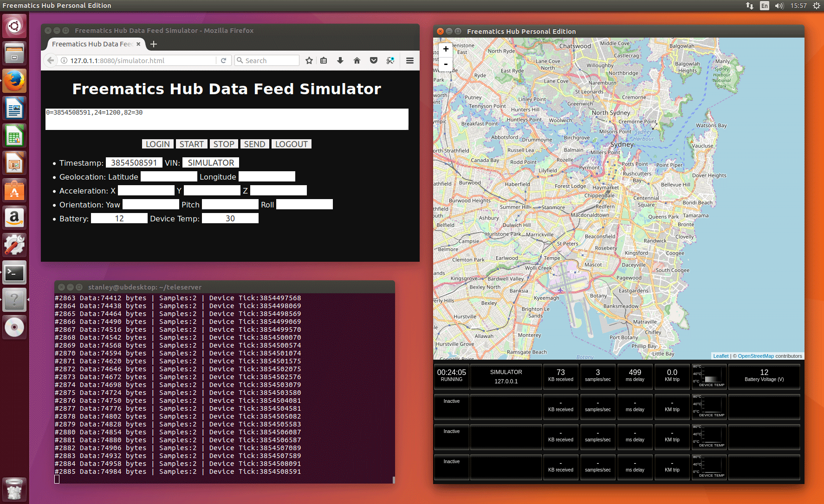This screenshot has width=824, height=504.
Task: Switch to Terminal via launcher icon
Action: pyautogui.click(x=14, y=272)
